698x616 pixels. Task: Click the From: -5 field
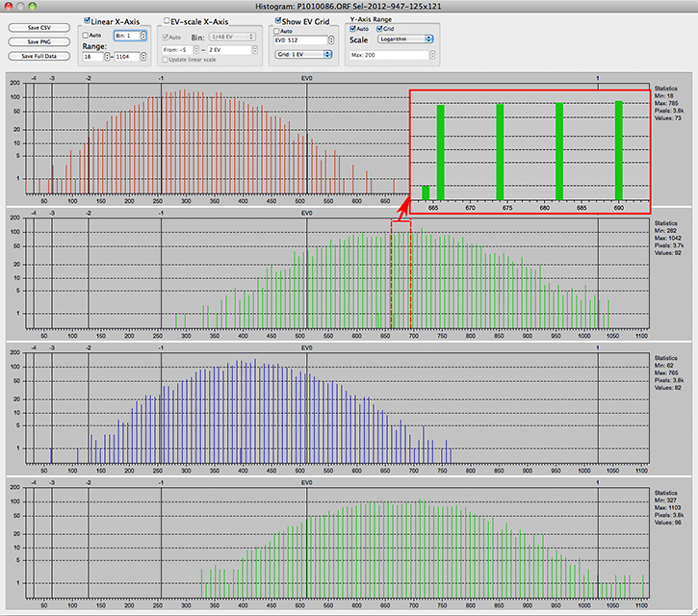click(x=177, y=50)
